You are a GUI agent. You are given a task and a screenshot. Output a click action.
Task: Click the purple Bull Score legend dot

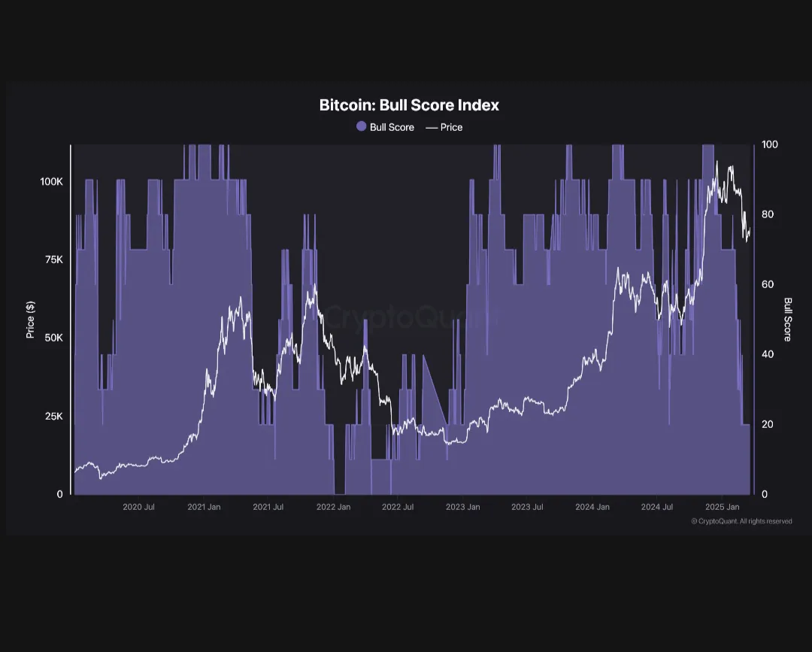tap(362, 126)
